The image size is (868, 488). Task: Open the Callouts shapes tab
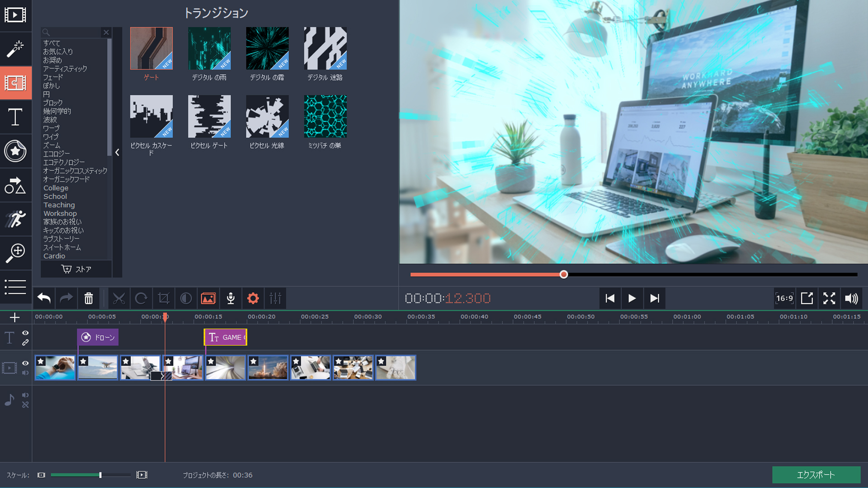coord(15,186)
